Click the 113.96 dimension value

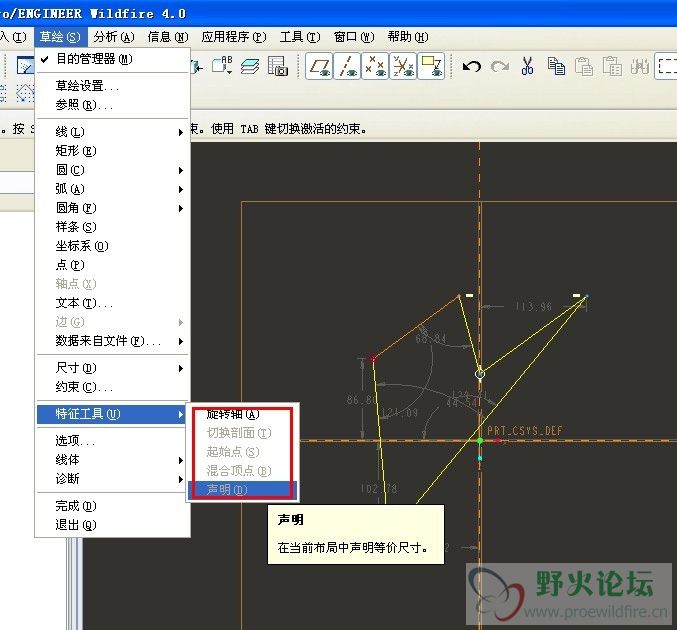[x=534, y=307]
